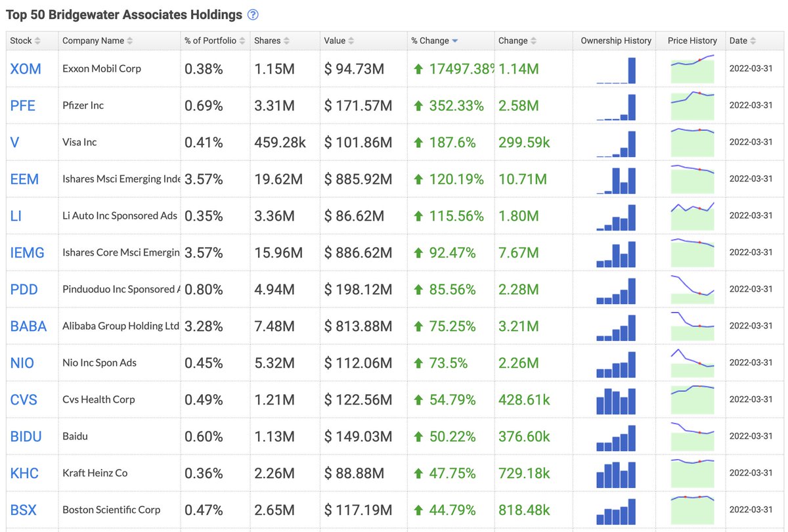Click the $ 885.92M value cell

[x=358, y=179]
